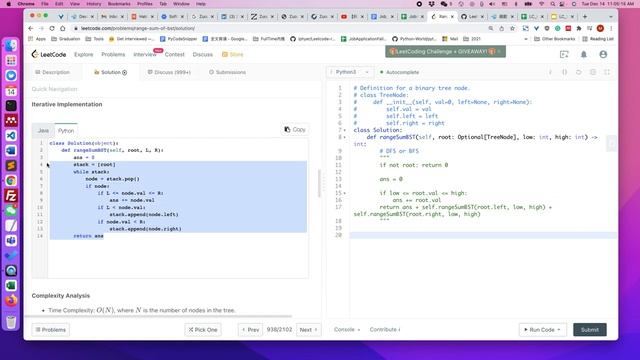Reset code with the circular arrow icon
Screen dimensions: 640x360
[579, 72]
